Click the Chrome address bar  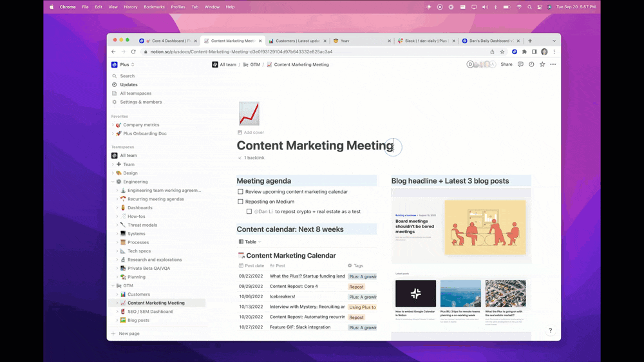pos(316,52)
